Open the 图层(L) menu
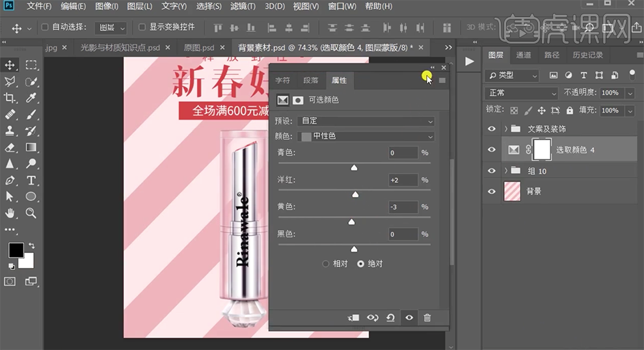Screen dimensions: 644x350 tap(140, 6)
